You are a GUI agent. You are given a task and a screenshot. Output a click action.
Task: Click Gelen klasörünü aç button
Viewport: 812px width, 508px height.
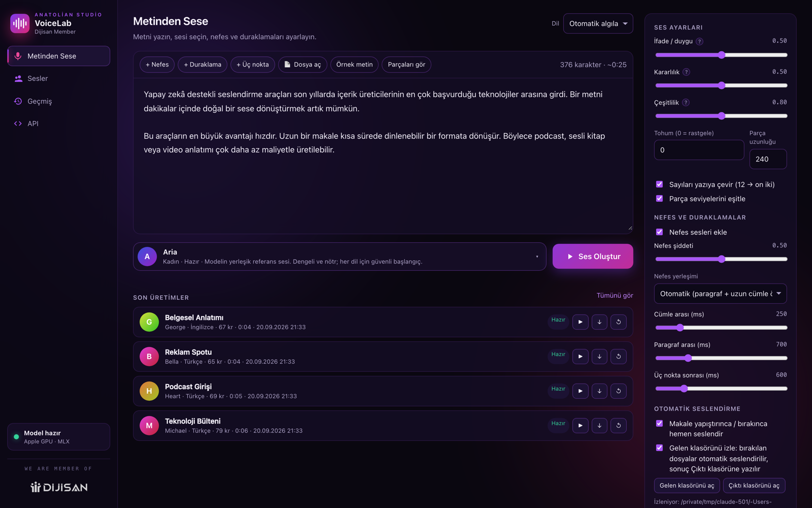(687, 486)
